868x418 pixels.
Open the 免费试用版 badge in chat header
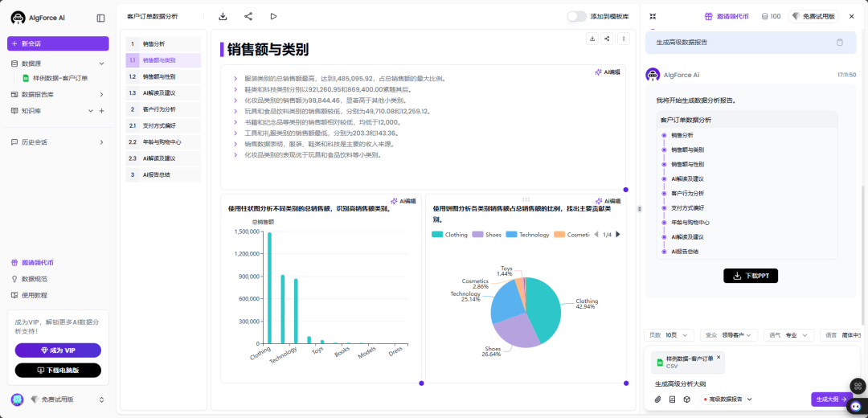[x=813, y=17]
